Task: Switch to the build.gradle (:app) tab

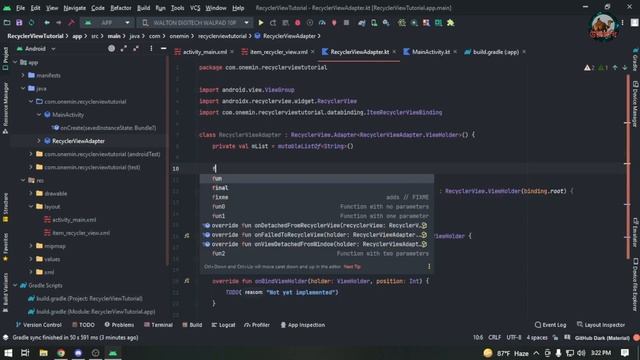Action: point(496,52)
